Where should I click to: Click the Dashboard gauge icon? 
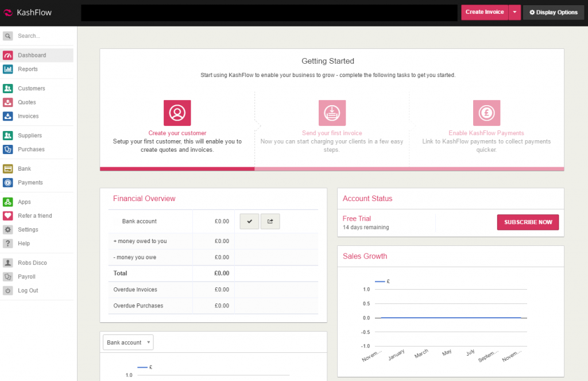click(8, 55)
